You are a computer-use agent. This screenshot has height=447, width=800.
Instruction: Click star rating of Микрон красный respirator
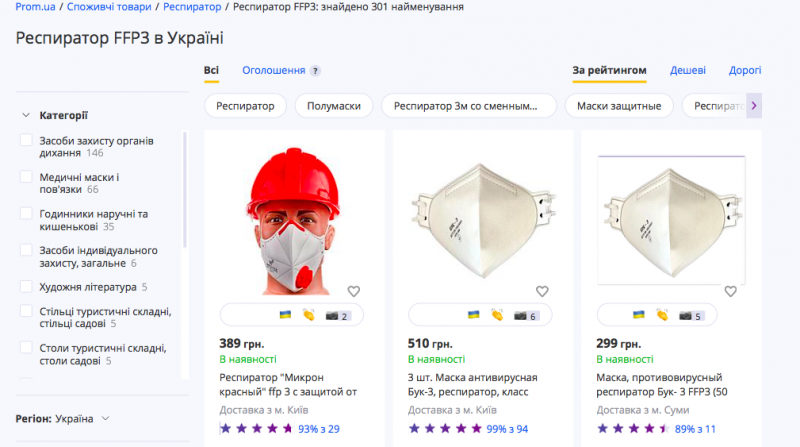(255, 428)
